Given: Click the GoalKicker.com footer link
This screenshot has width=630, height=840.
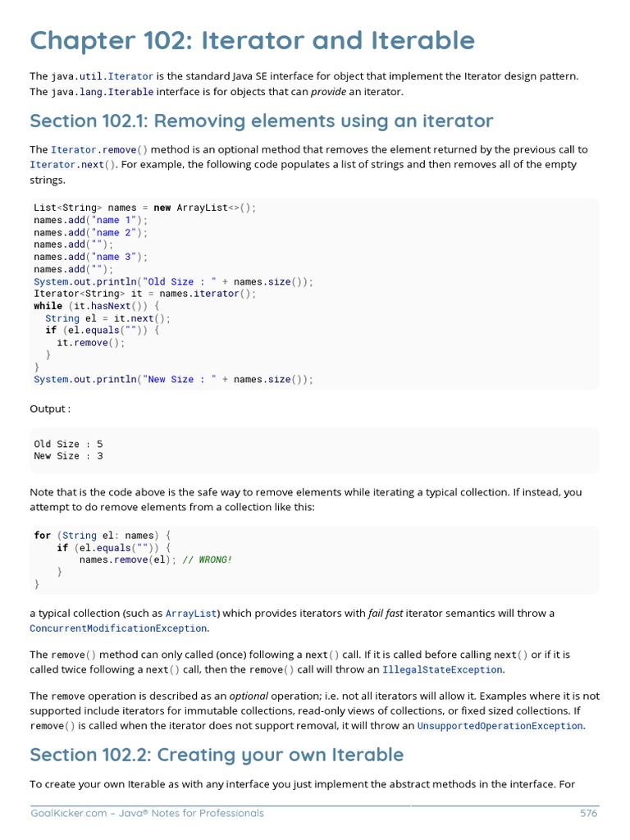Looking at the screenshot, I should click(147, 814).
